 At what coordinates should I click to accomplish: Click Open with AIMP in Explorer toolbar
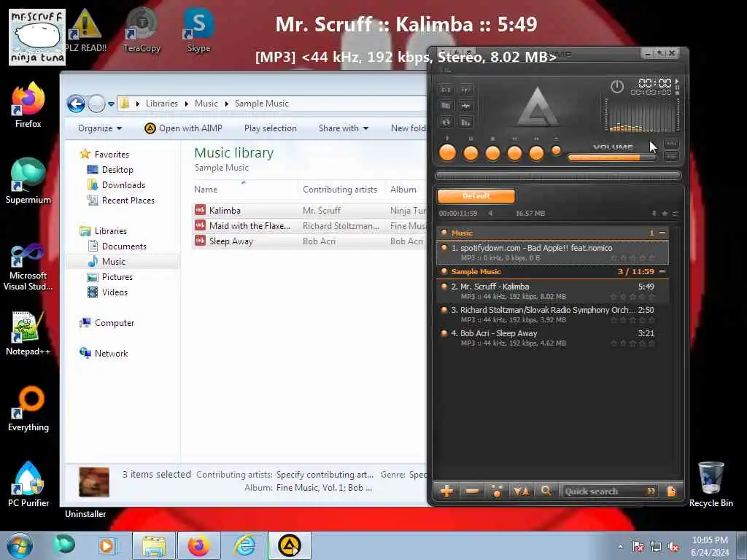pos(183,128)
